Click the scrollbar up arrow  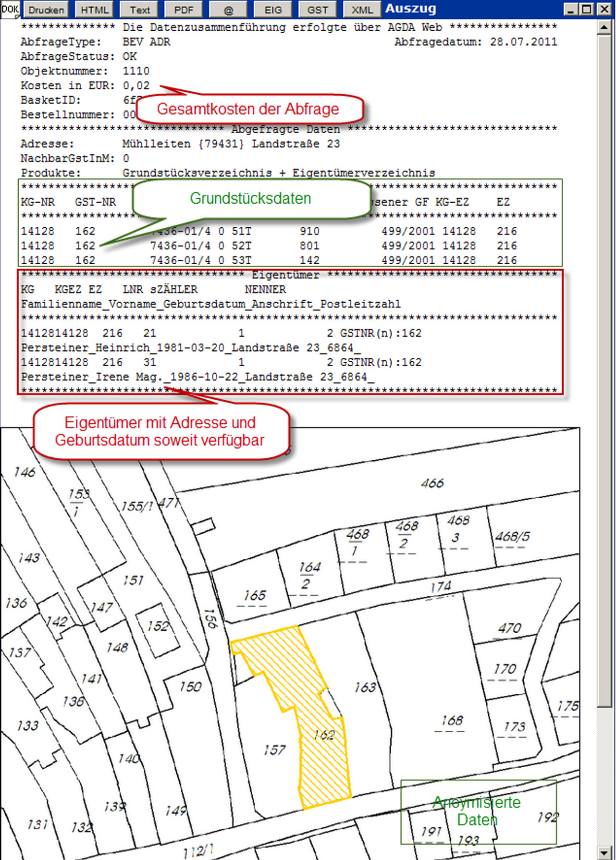(604, 27)
